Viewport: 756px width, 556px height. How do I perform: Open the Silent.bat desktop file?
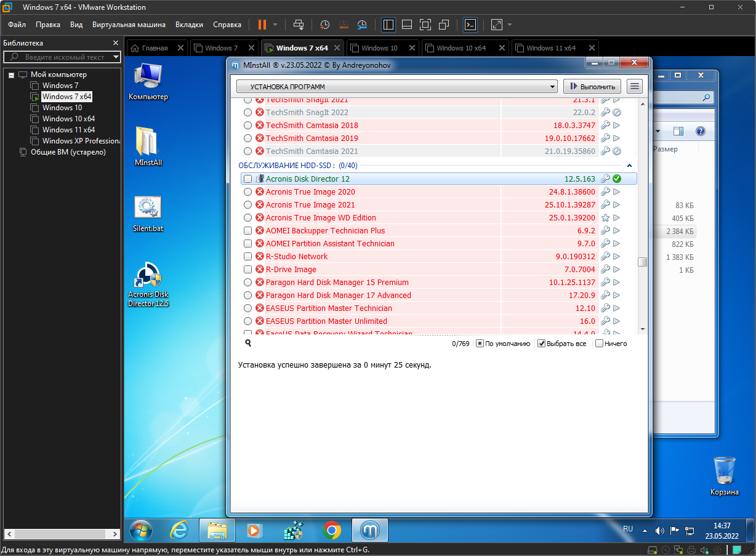pyautogui.click(x=148, y=214)
